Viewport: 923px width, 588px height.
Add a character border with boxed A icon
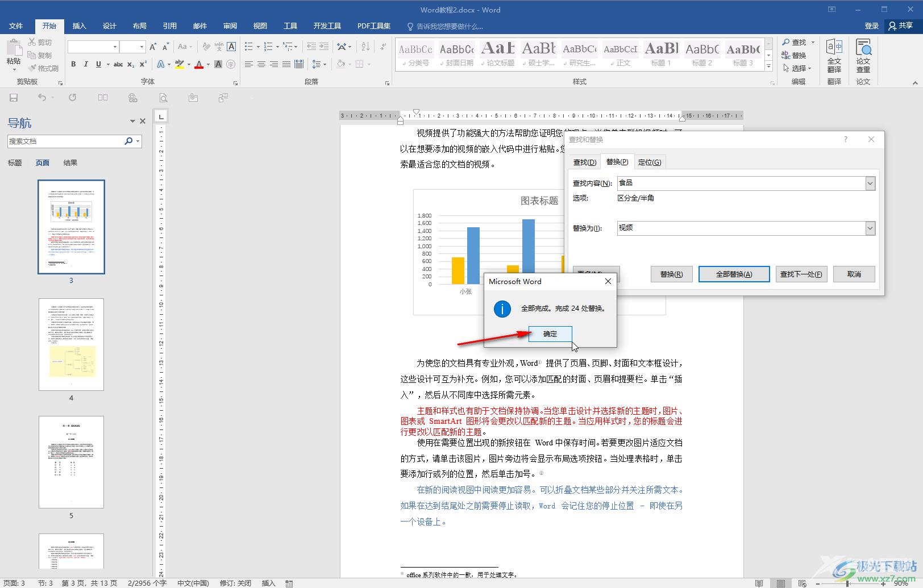[231, 47]
